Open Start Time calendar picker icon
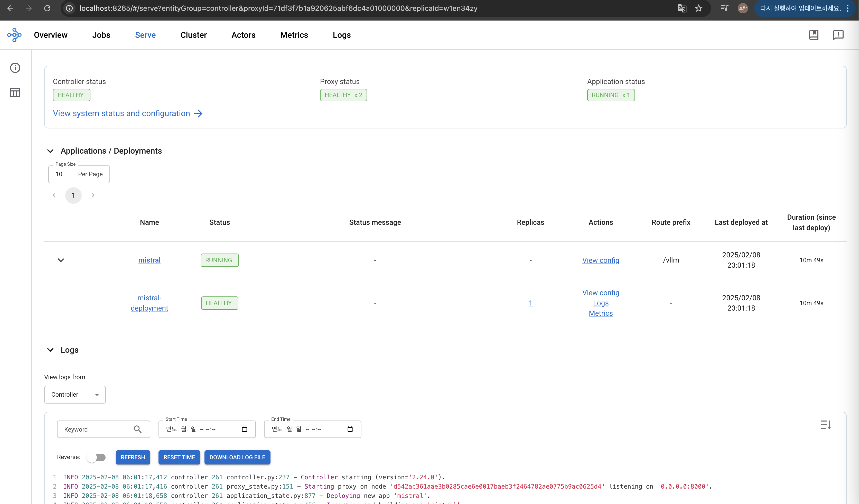 click(244, 429)
